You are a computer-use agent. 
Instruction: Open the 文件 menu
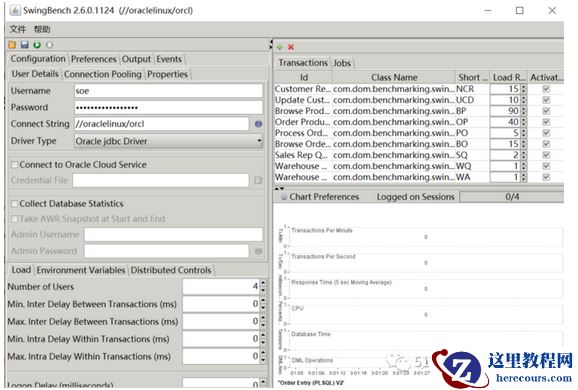17,29
